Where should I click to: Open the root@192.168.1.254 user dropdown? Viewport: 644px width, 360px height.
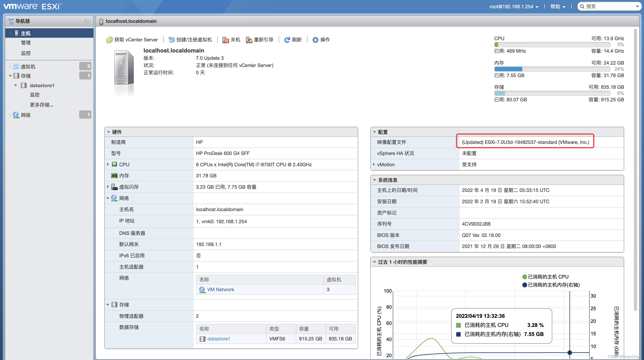(514, 7)
